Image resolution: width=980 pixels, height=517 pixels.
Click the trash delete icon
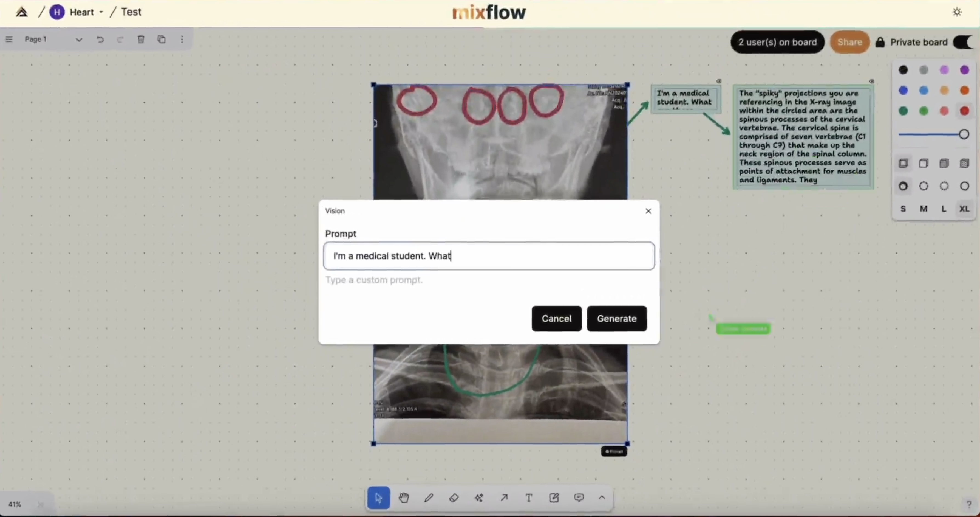pyautogui.click(x=141, y=39)
